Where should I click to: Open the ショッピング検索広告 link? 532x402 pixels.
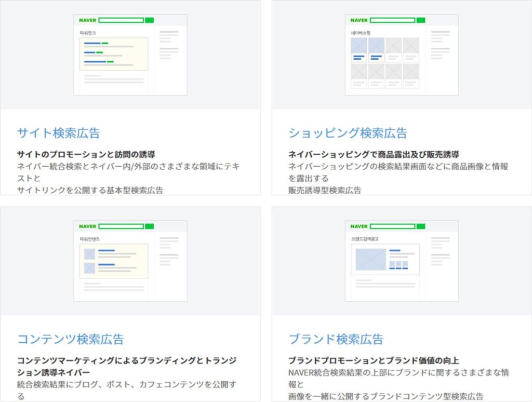(348, 132)
